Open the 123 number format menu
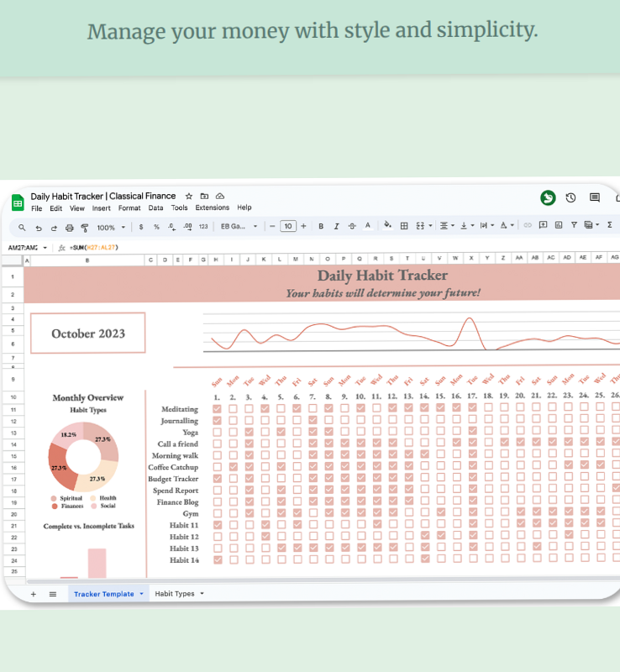The image size is (620, 672). coord(203,227)
